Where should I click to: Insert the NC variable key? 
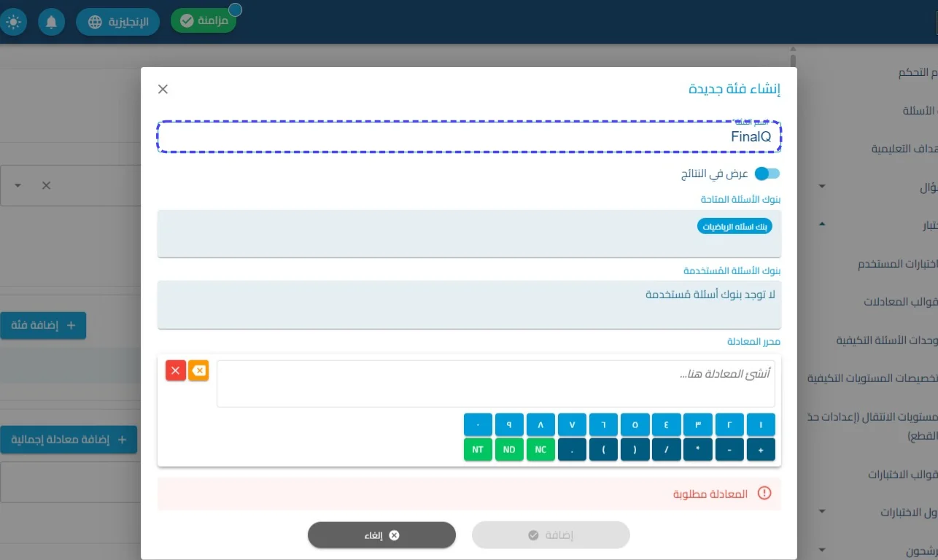pos(540,449)
